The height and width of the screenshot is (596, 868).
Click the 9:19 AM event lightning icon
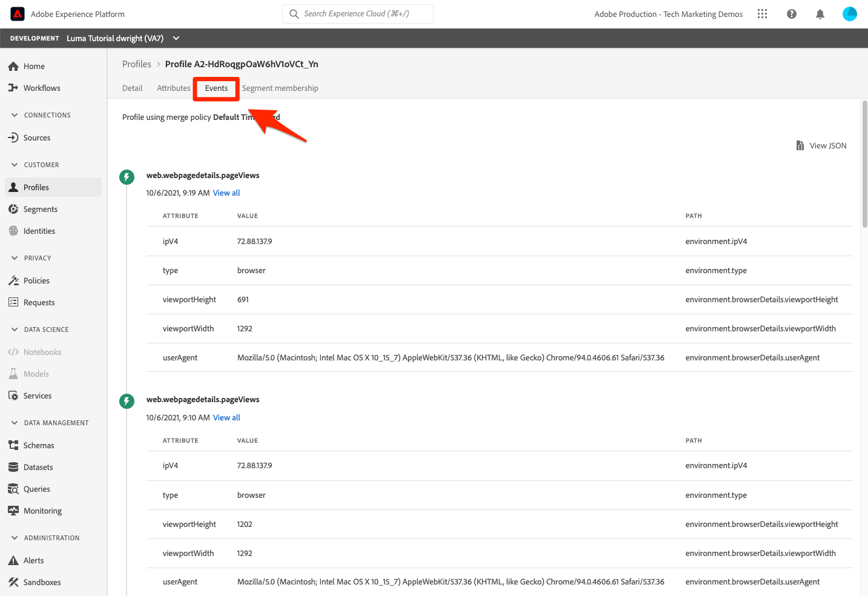click(x=127, y=177)
